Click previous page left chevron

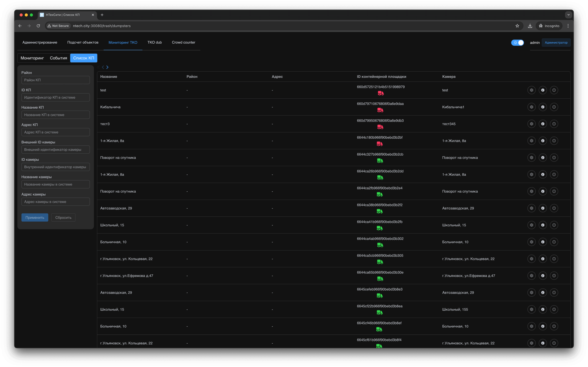tap(103, 67)
